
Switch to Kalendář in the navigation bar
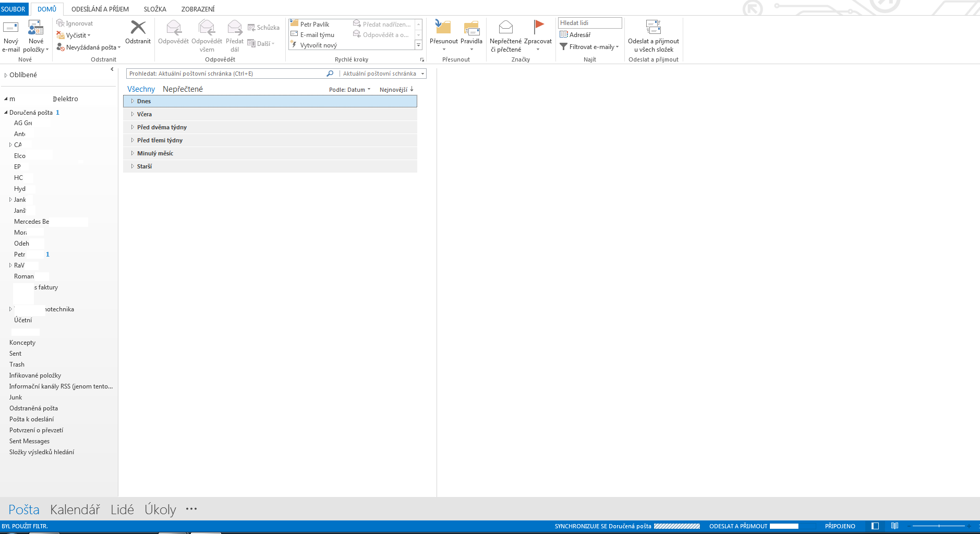click(75, 509)
